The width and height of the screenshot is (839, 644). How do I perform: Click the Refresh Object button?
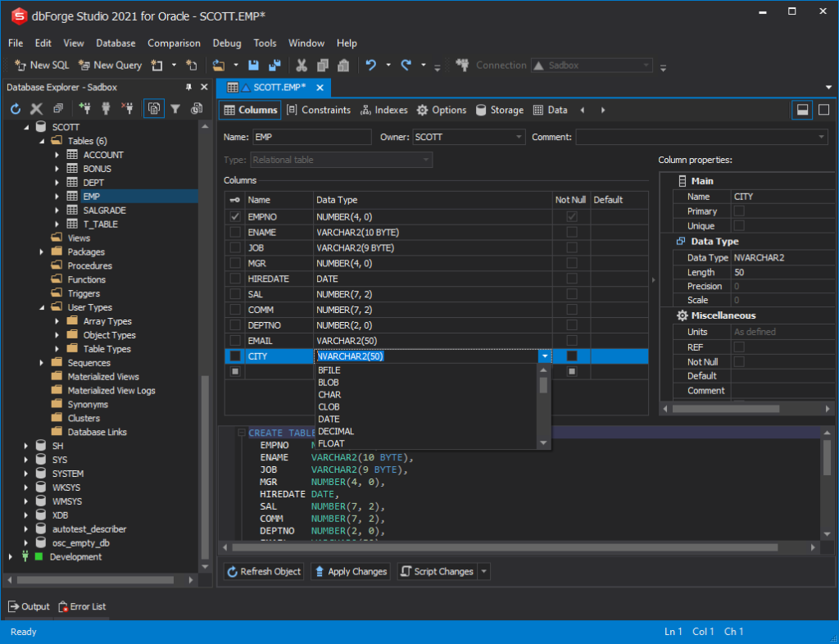(263, 571)
